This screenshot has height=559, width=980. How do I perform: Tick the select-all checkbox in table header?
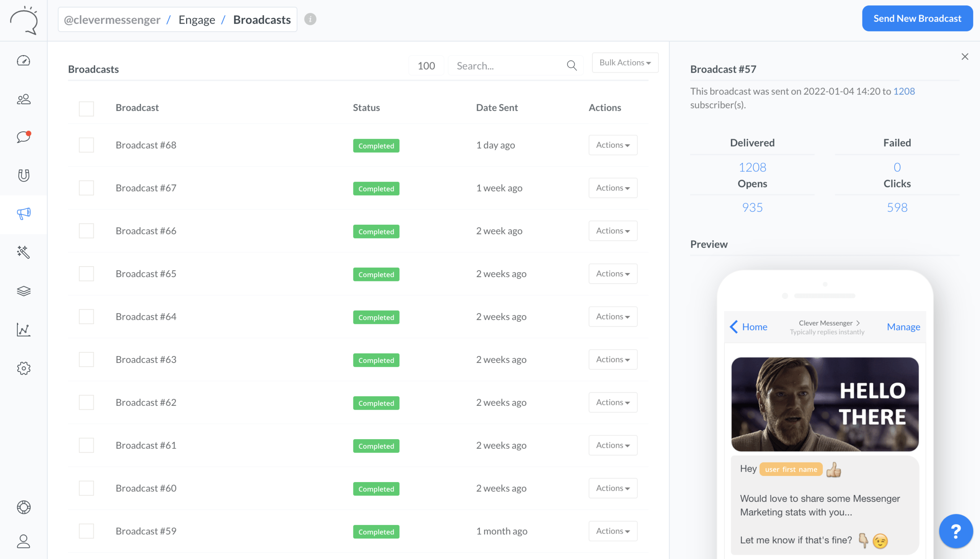click(87, 109)
